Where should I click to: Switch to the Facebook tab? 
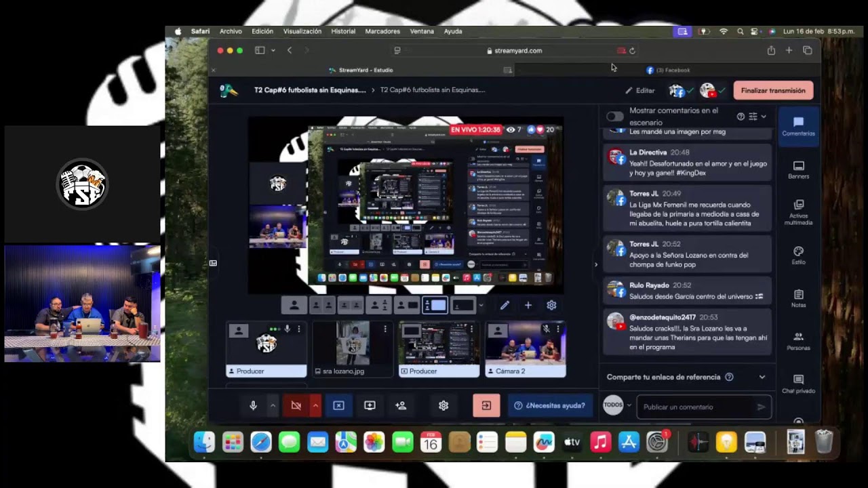pos(668,70)
